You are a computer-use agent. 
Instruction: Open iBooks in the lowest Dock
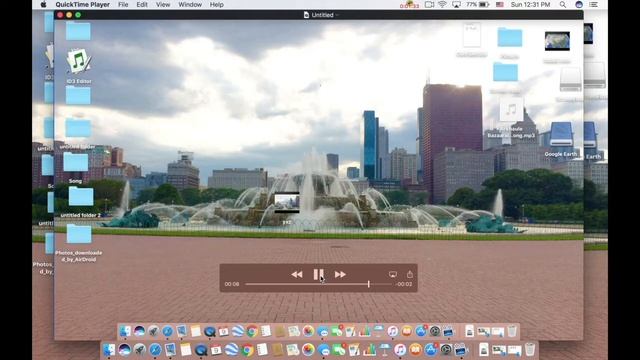click(x=416, y=350)
